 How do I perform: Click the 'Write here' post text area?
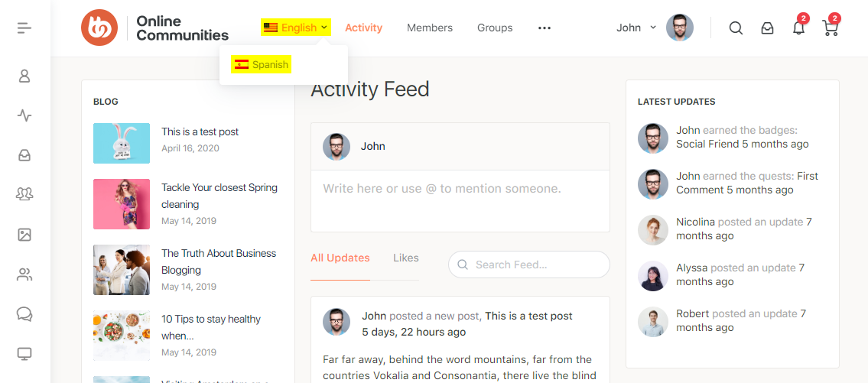coord(460,200)
